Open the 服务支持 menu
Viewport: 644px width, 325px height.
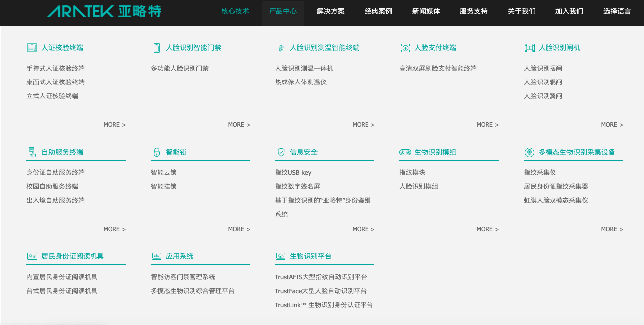tap(474, 11)
